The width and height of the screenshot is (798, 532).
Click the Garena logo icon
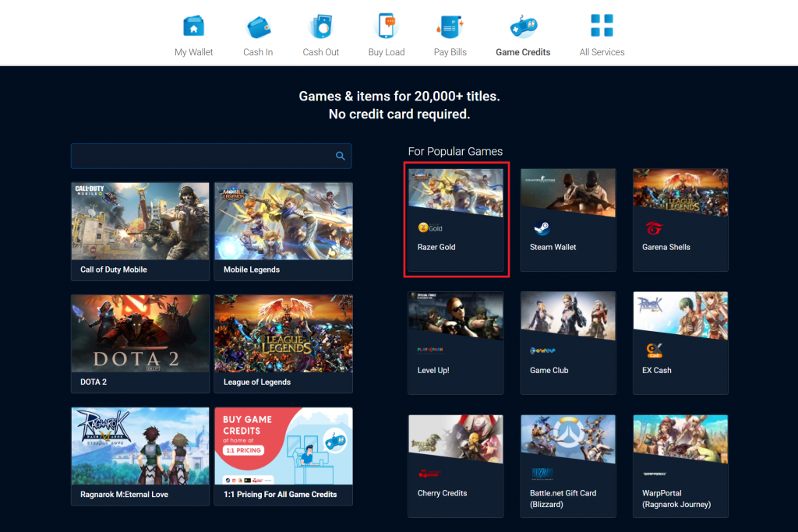654,228
